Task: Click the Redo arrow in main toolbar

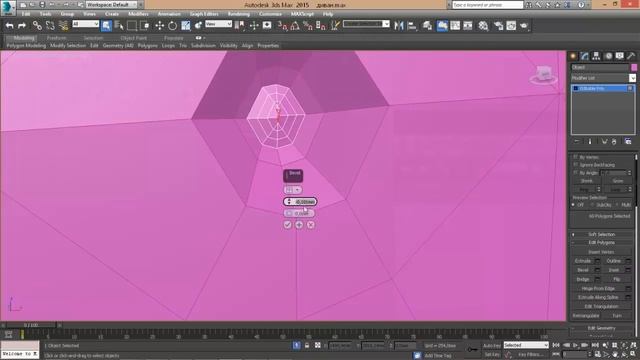Action: (x=22, y=25)
